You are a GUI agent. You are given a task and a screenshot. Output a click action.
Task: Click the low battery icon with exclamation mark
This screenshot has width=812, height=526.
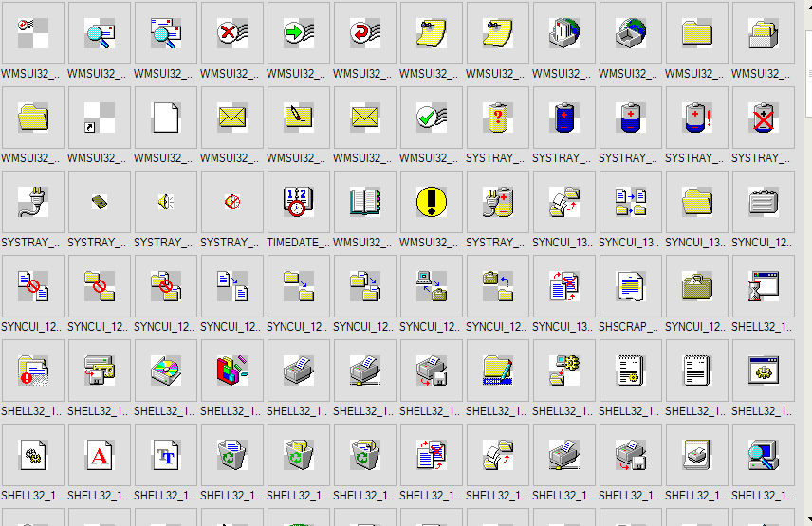(697, 118)
